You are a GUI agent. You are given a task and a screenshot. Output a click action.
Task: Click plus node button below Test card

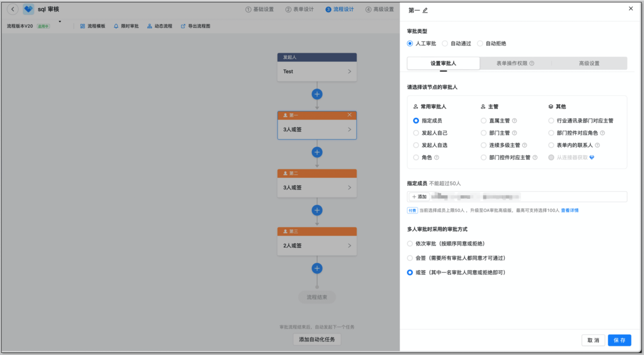coord(317,94)
